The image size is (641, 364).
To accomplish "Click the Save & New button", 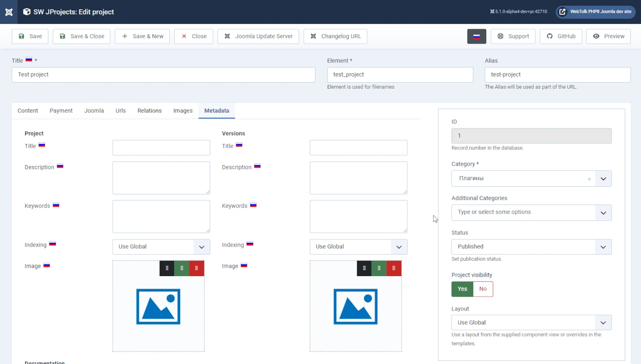I will point(142,36).
